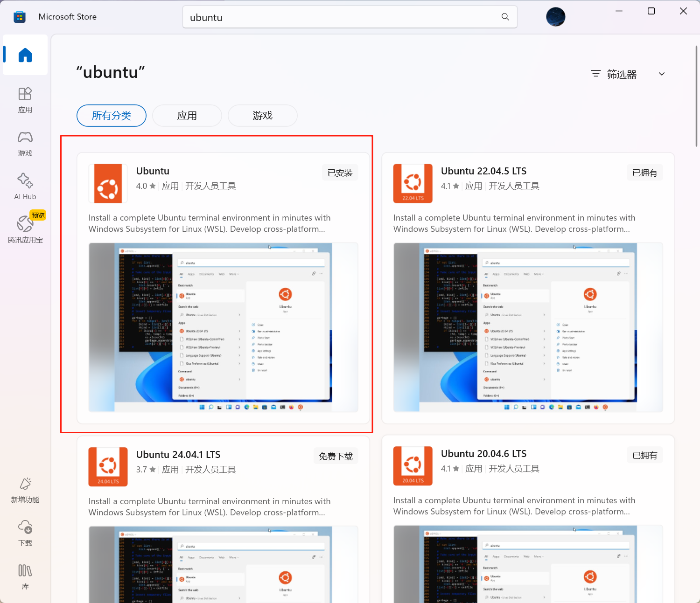Click the search magnifier icon
This screenshot has height=603, width=700.
pos(505,17)
